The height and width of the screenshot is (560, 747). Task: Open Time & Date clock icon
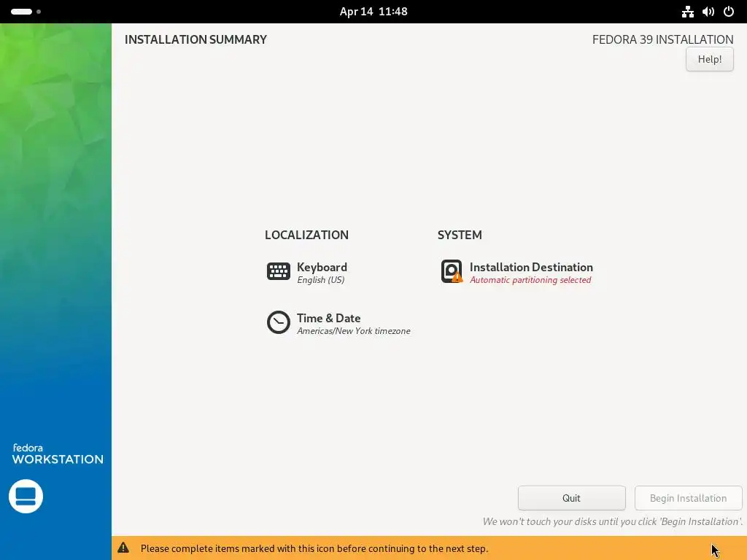(x=278, y=322)
